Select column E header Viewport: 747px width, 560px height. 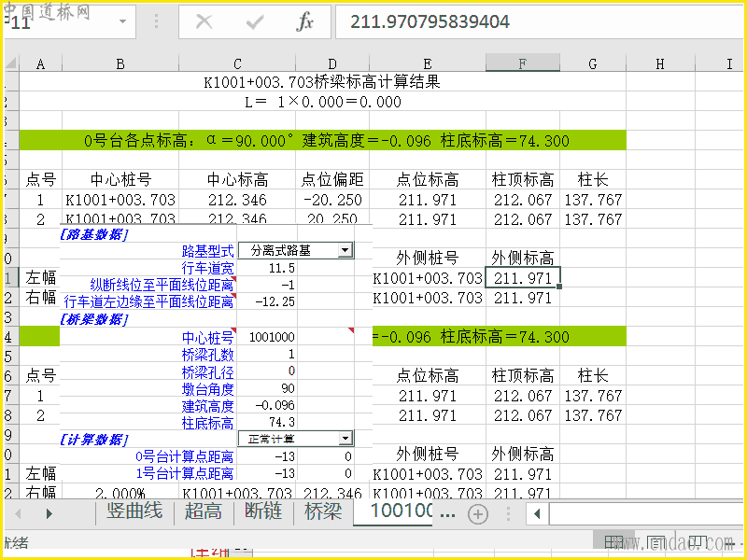pos(428,63)
